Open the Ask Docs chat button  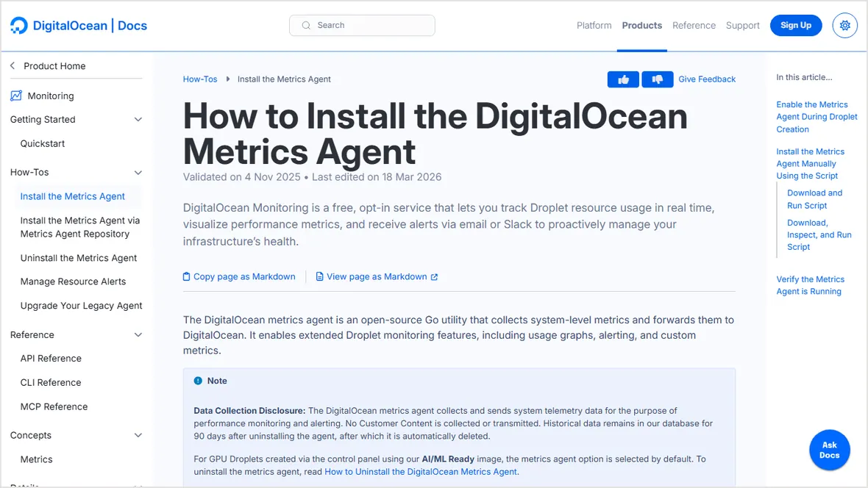(829, 450)
